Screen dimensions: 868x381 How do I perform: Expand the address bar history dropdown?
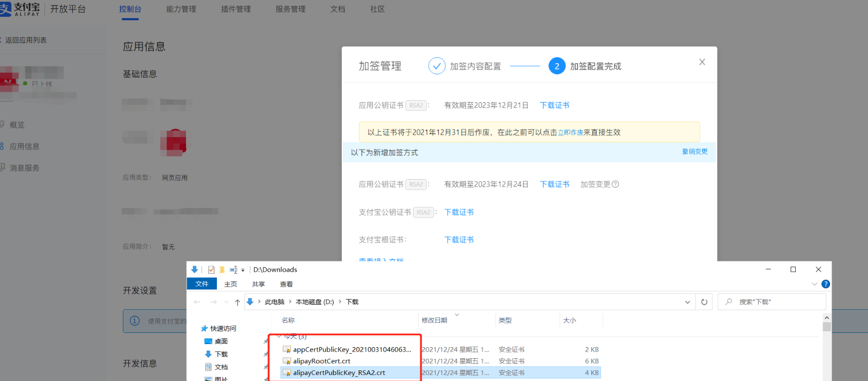click(687, 302)
